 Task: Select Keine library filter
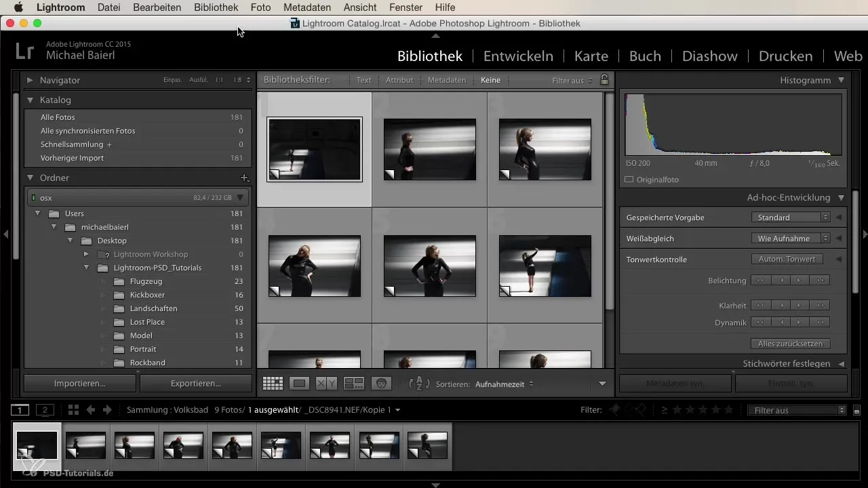pos(490,80)
